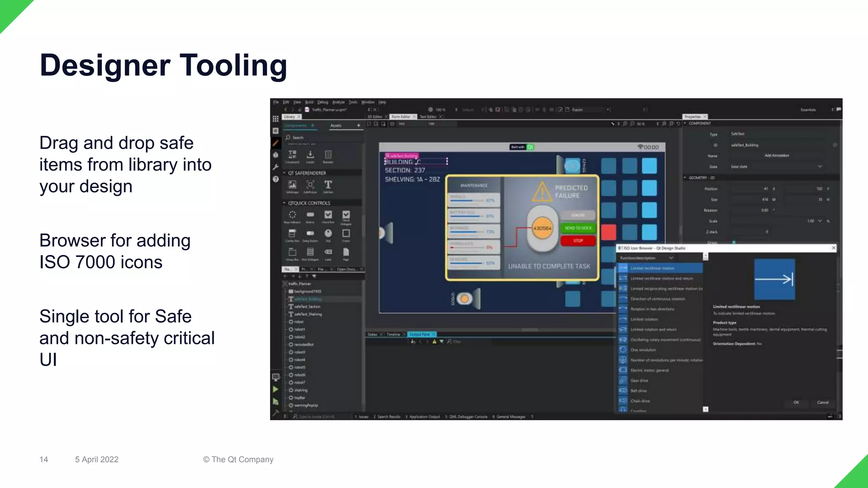This screenshot has width=868, height=488.
Task: Click the red square tile in the design canvas
Action: click(609, 232)
